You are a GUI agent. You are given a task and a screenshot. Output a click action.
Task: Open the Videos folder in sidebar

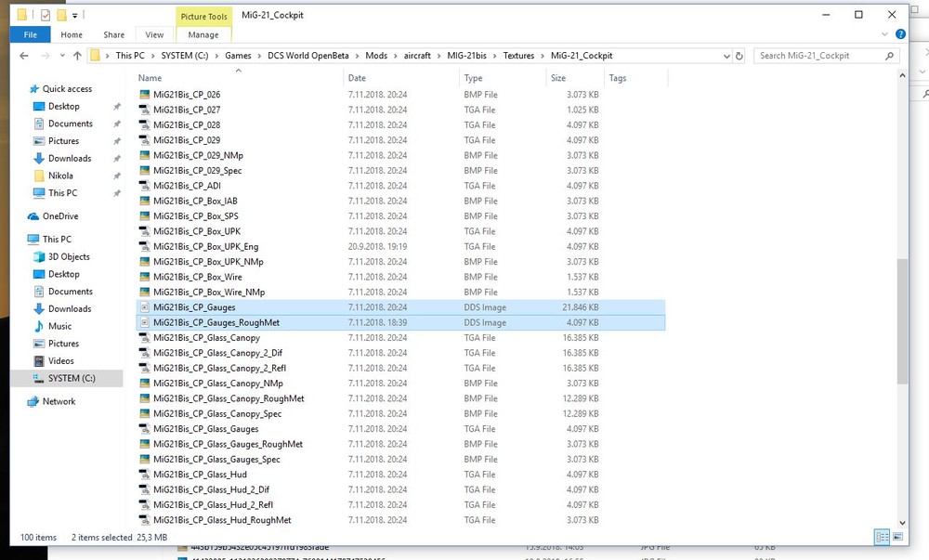(x=61, y=361)
